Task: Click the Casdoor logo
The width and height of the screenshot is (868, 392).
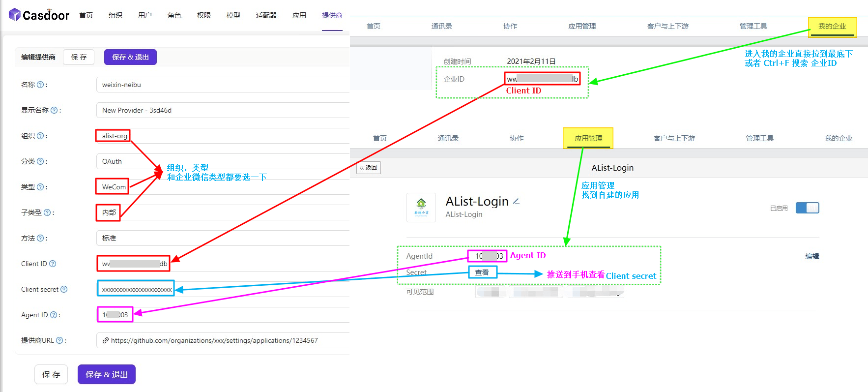Action: point(39,15)
